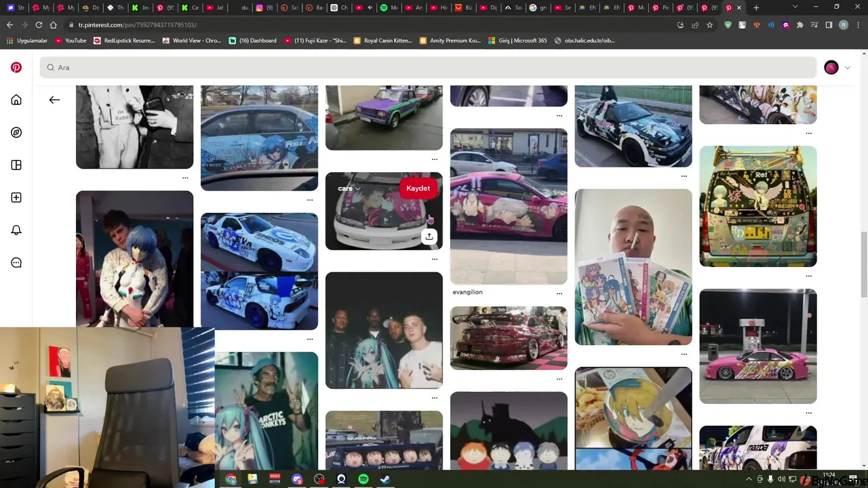This screenshot has height=488, width=868.
Task: Open the tab search chevron in Chrome's title bar
Action: (x=795, y=7)
